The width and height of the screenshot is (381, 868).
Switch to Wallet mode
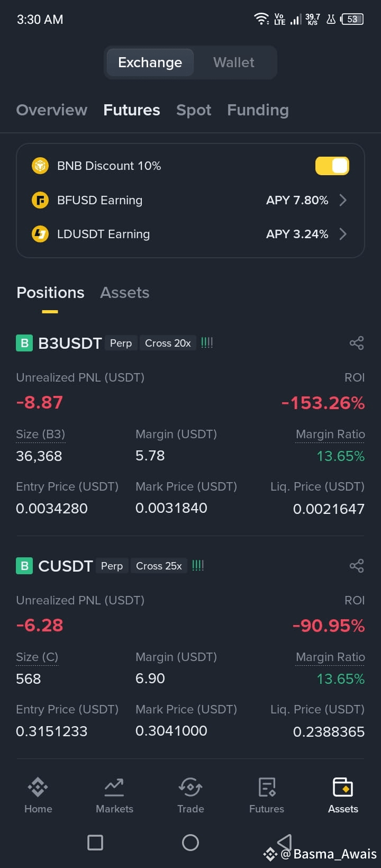click(233, 62)
